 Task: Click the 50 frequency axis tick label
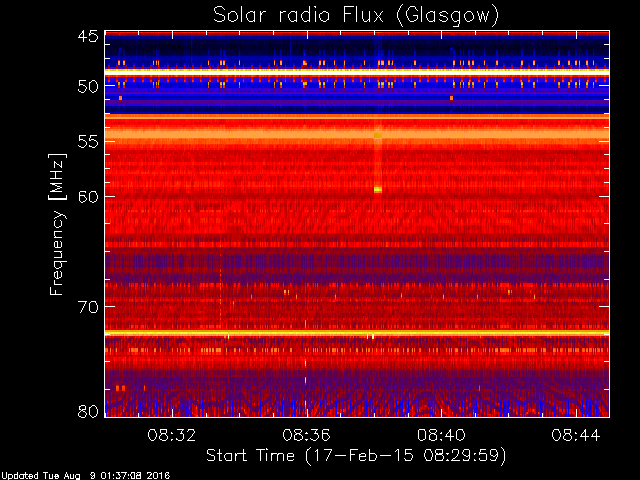point(88,86)
